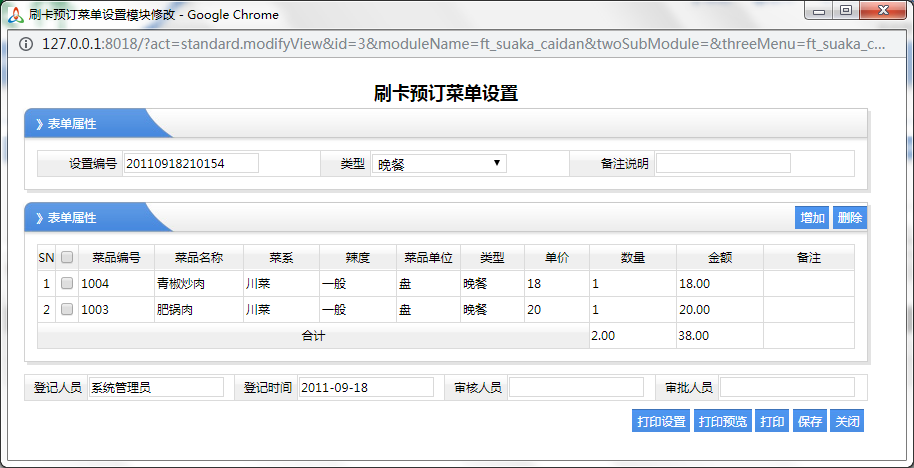Click the 设置编号 input field

(x=190, y=163)
